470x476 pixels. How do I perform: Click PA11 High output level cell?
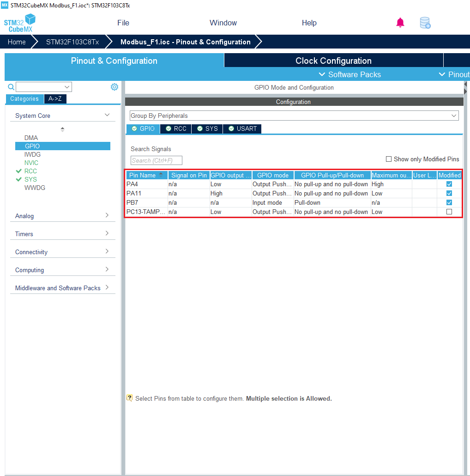(x=231, y=193)
